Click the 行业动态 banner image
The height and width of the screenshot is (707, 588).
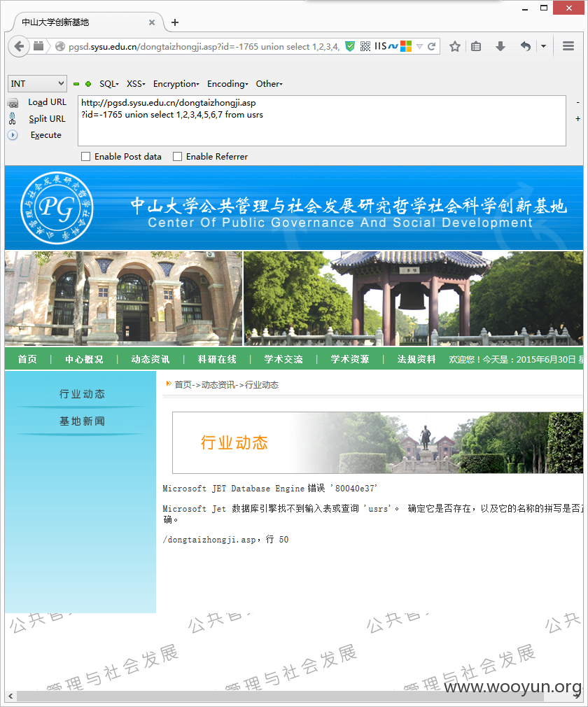(378, 443)
